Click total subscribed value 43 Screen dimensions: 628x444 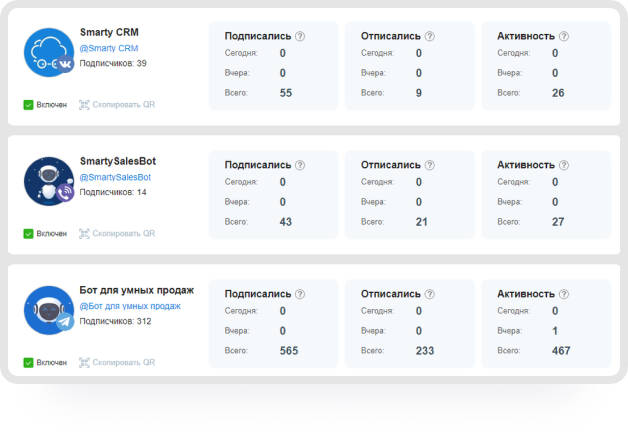(286, 222)
